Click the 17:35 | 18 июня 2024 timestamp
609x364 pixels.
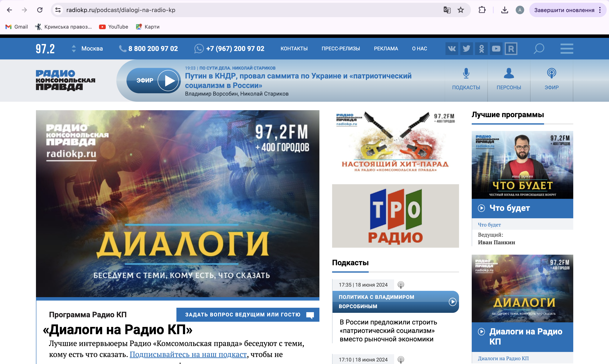click(x=363, y=285)
